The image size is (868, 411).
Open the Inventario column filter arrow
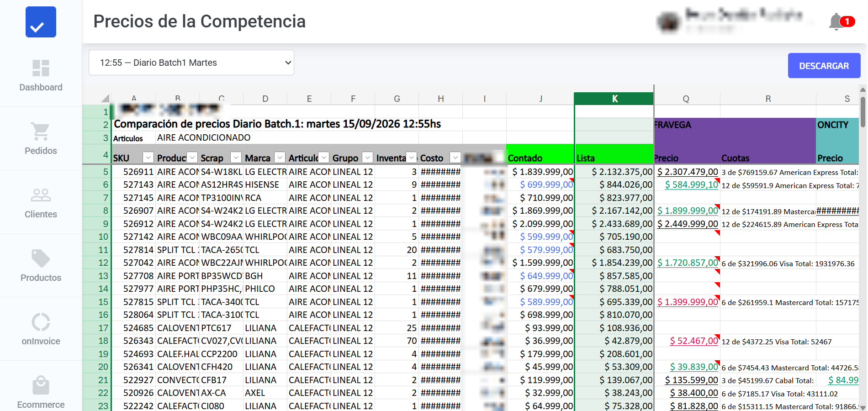tap(411, 158)
